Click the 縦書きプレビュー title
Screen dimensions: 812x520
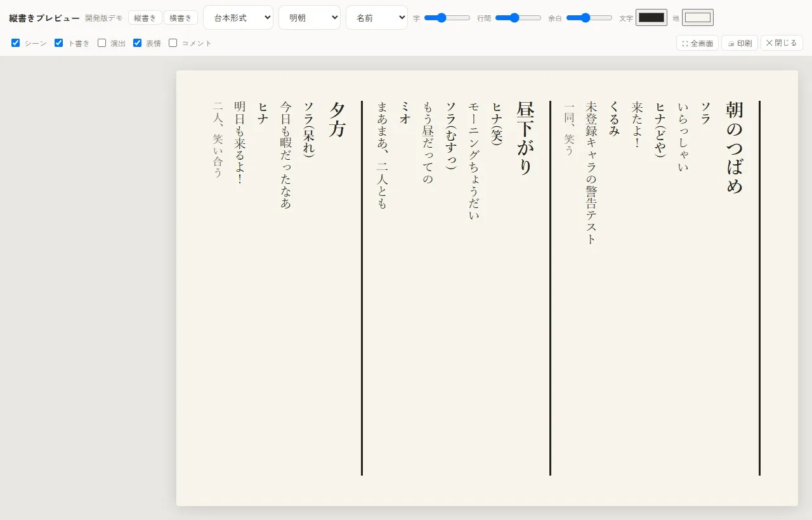[44, 18]
